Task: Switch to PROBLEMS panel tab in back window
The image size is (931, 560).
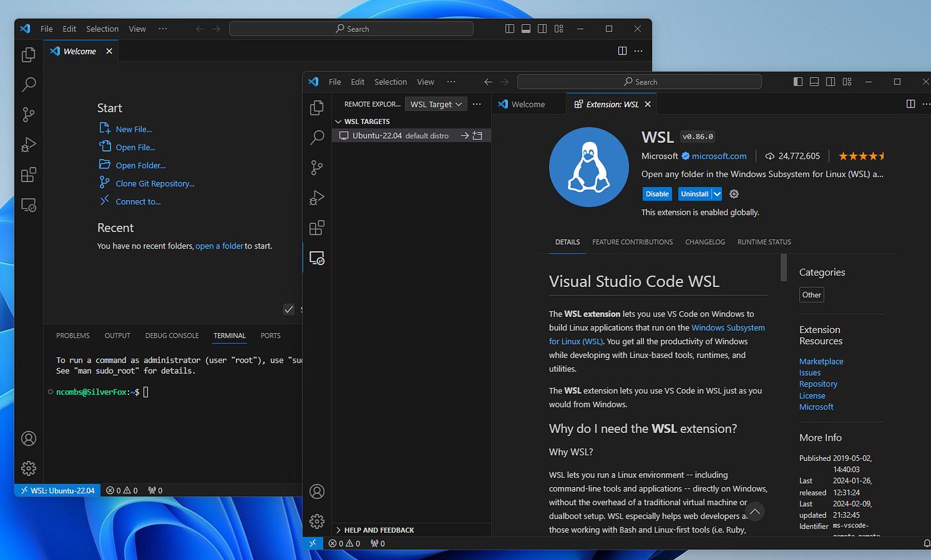Action: tap(73, 336)
